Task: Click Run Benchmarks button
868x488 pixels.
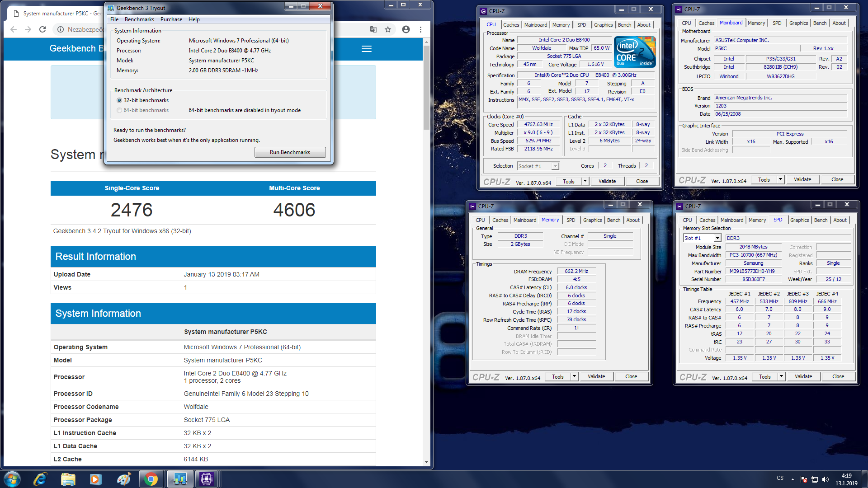Action: (290, 152)
